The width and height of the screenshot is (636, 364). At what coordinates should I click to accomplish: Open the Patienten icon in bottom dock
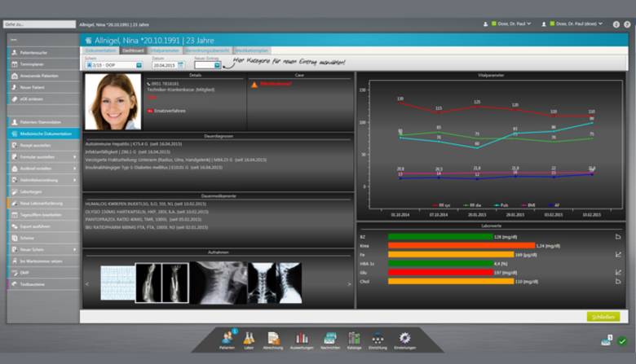click(x=227, y=337)
